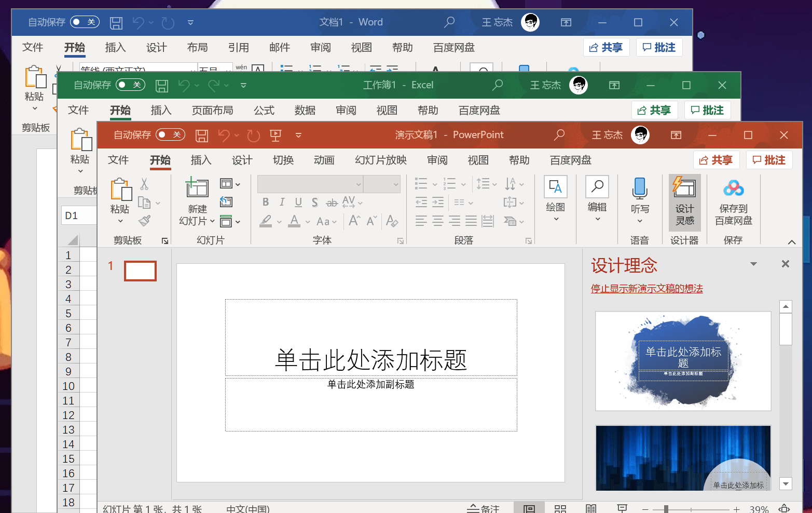
Task: Select the Format Painter brush in PowerPoint
Action: tap(144, 221)
